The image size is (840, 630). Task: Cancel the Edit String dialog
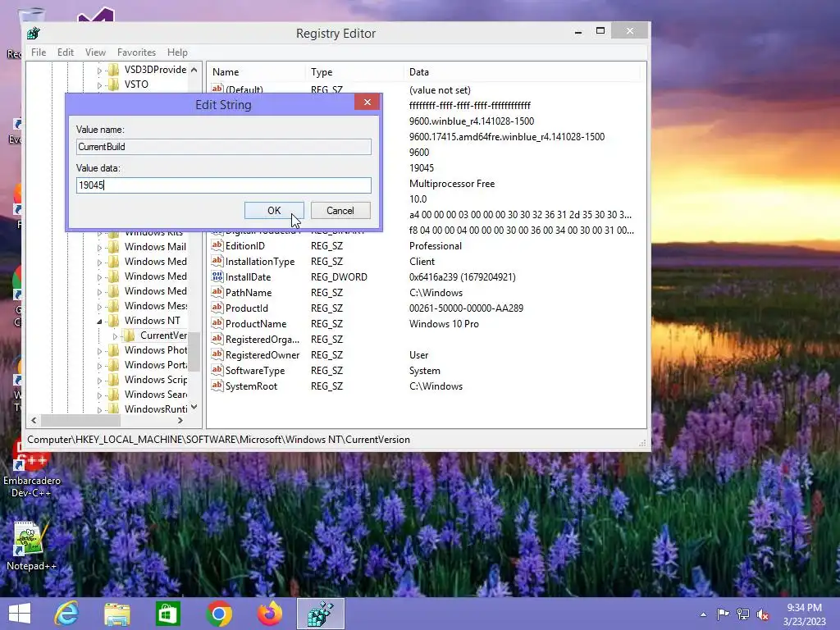click(x=340, y=211)
